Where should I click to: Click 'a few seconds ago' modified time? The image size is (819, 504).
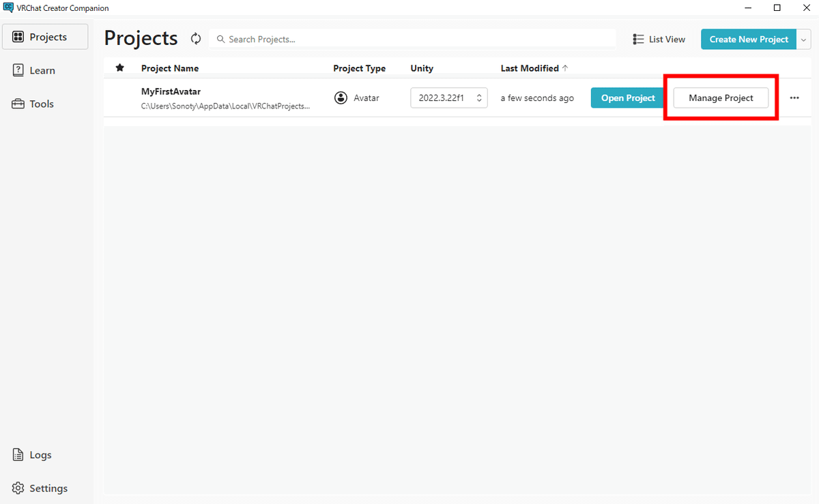[x=537, y=98]
